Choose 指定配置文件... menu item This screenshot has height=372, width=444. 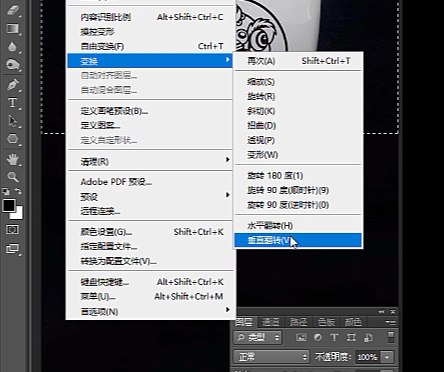pyautogui.click(x=151, y=246)
